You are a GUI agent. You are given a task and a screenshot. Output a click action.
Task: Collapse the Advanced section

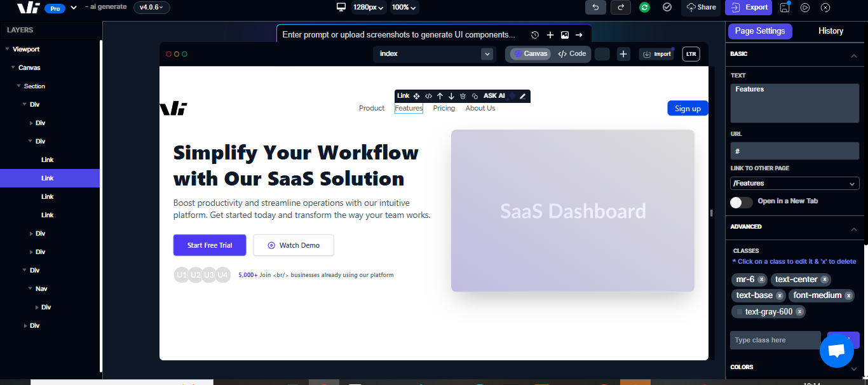point(853,228)
